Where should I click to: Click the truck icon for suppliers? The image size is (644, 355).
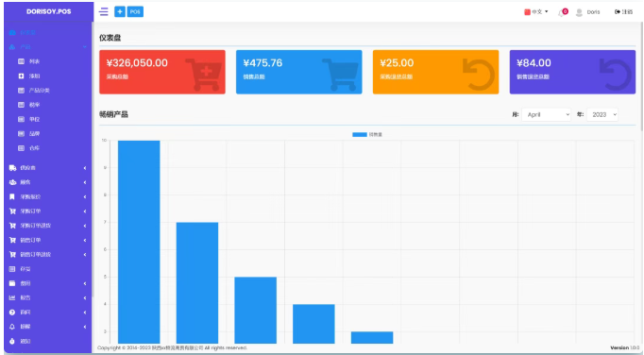tap(12, 168)
